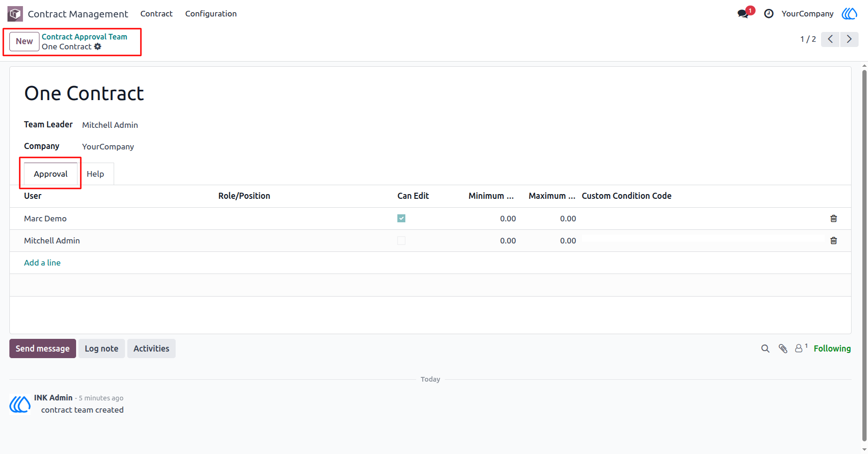Open the Contract menu

click(x=156, y=14)
